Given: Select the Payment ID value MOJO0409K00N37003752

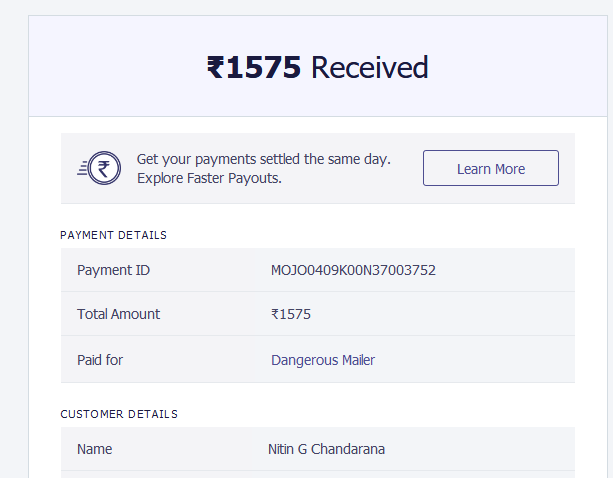Looking at the screenshot, I should click(353, 270).
